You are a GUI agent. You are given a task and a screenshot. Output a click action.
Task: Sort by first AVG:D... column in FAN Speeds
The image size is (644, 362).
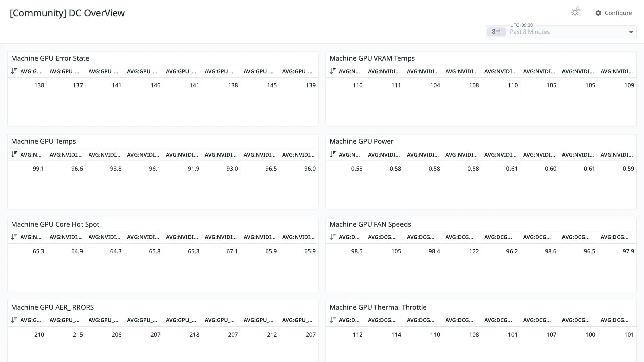point(349,237)
